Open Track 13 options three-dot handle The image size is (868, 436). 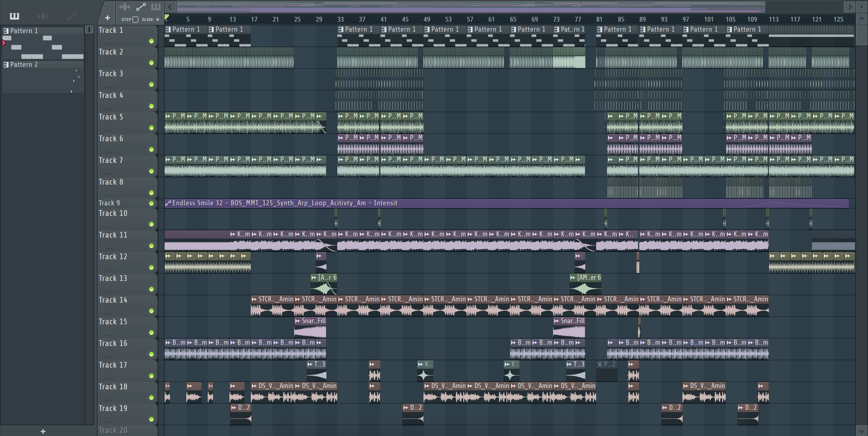click(x=109, y=291)
